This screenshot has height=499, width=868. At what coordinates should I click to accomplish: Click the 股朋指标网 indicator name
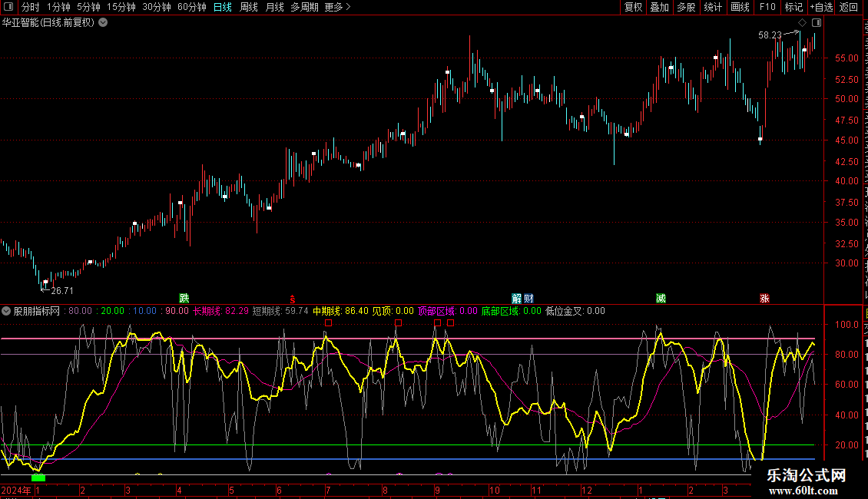(37, 311)
